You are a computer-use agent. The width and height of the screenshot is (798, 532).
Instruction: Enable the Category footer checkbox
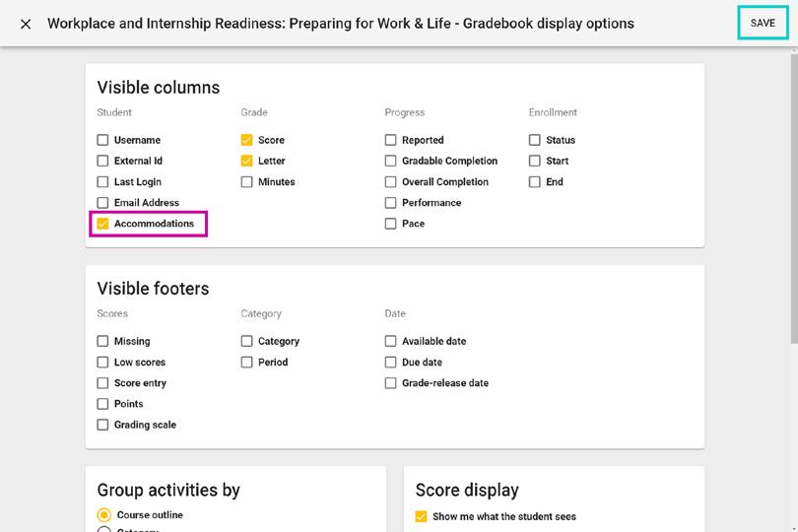point(247,341)
